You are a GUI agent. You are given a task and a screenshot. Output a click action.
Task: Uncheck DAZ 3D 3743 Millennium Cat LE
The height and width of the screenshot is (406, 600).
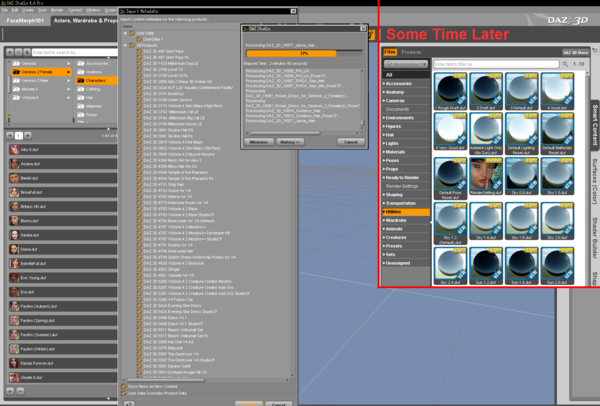tap(139, 112)
